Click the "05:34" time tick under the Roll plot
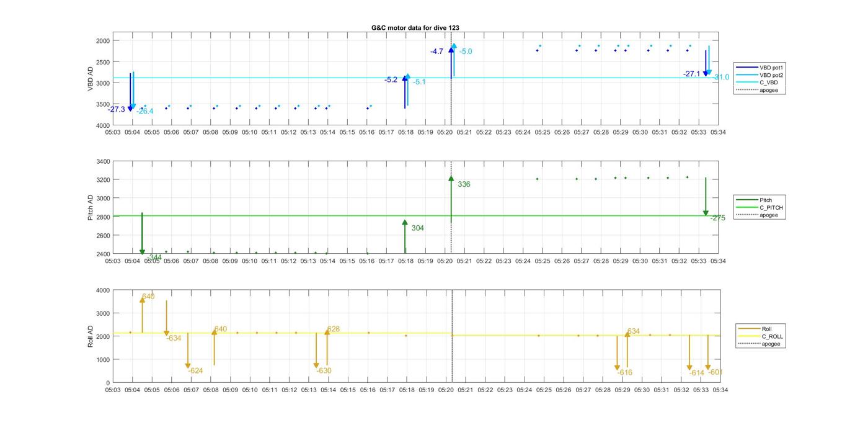The height and width of the screenshot is (430, 868). click(720, 390)
